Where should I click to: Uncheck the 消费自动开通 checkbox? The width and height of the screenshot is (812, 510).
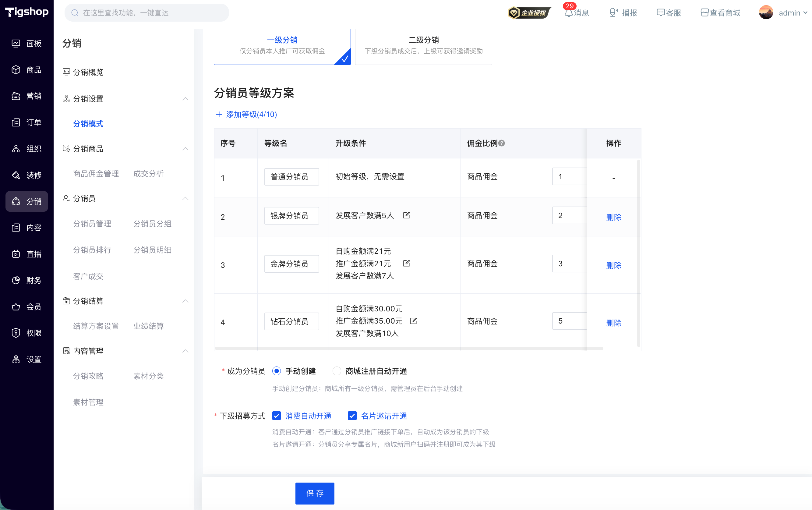click(x=277, y=416)
